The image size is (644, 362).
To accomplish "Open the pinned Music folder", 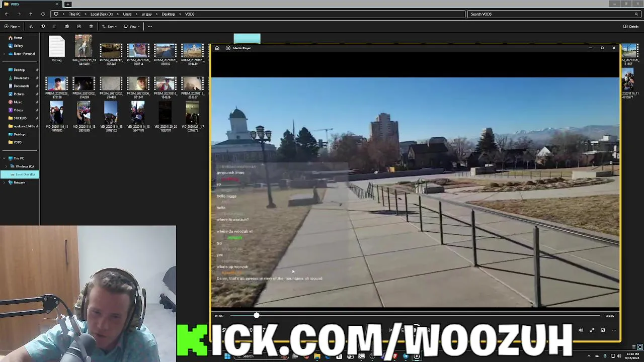I will click(x=18, y=102).
